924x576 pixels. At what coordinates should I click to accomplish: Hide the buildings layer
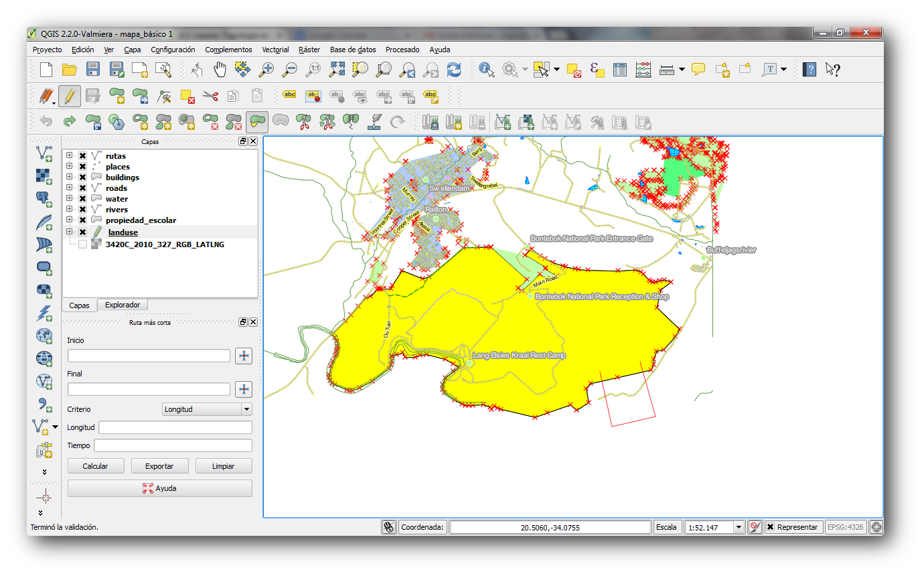(82, 177)
